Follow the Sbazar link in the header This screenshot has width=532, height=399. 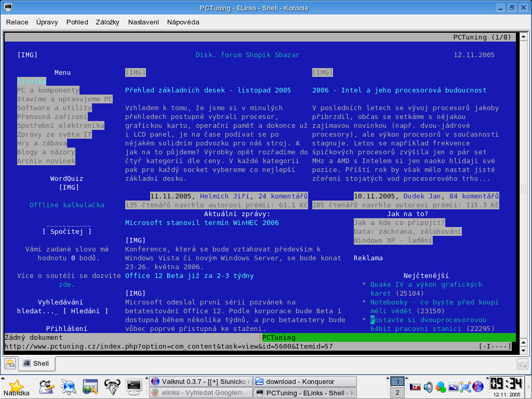[287, 55]
